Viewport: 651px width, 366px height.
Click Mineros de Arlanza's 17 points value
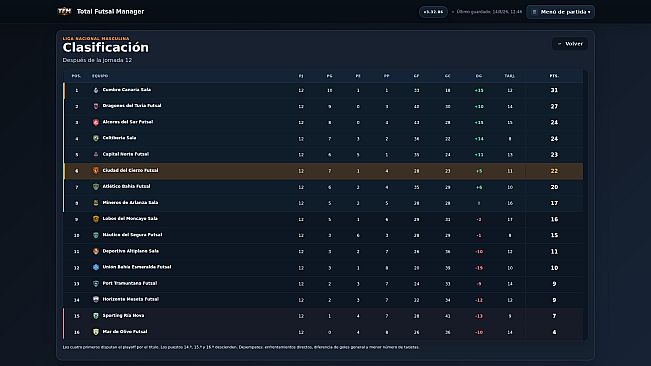point(554,203)
